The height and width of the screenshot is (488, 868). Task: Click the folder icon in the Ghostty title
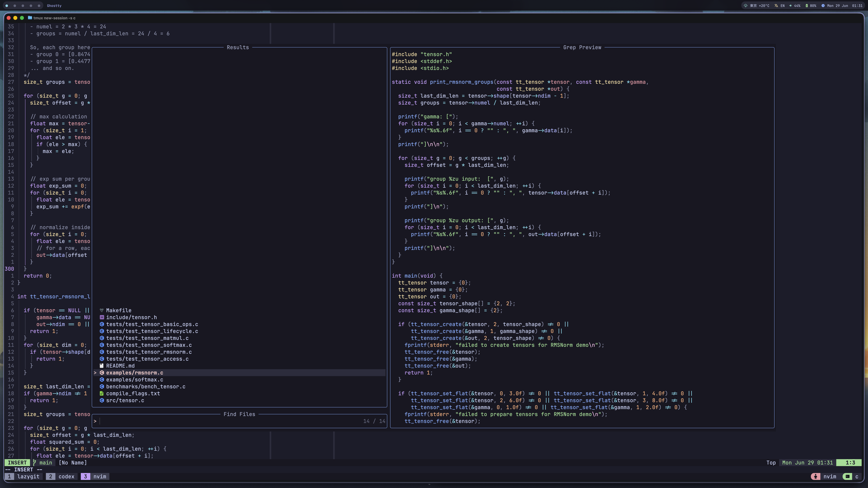tap(30, 18)
